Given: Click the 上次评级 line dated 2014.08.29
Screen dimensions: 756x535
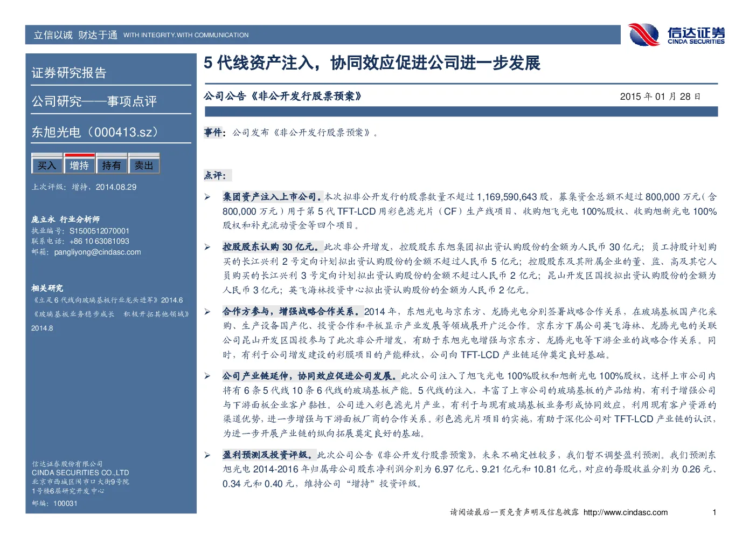Looking at the screenshot, I should tap(84, 187).
